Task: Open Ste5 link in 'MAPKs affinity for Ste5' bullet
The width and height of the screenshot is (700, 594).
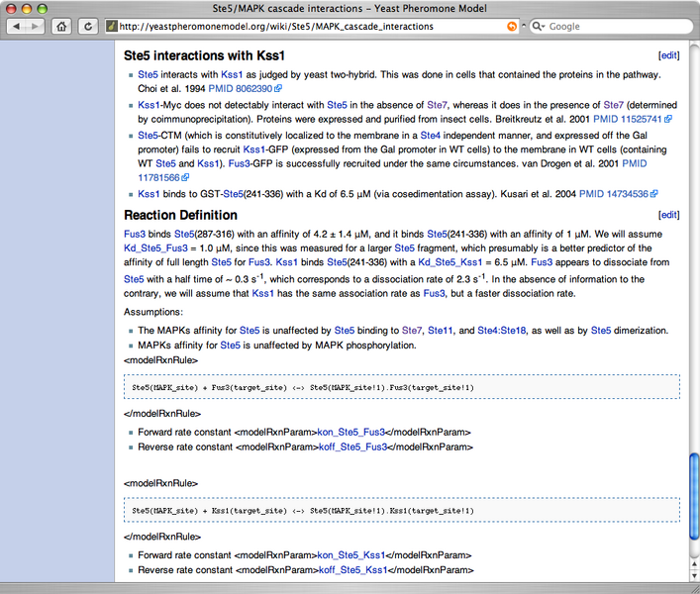Action: tap(231, 346)
